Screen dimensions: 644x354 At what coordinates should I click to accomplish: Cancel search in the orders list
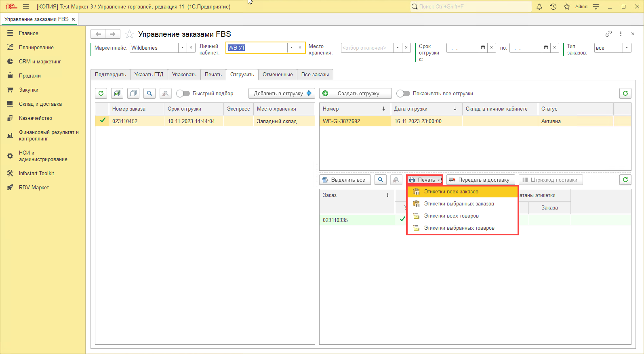166,93
